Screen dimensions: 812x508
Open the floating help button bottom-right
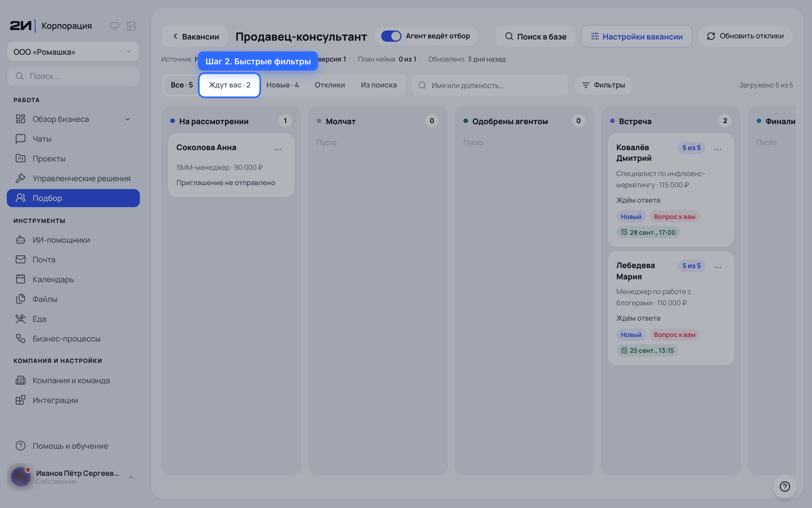(x=785, y=487)
